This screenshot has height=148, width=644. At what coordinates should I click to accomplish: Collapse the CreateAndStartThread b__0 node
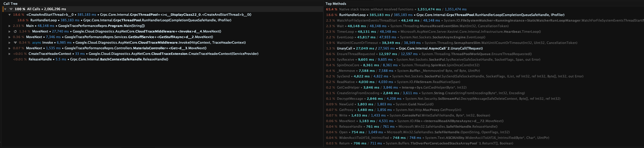click(10, 15)
